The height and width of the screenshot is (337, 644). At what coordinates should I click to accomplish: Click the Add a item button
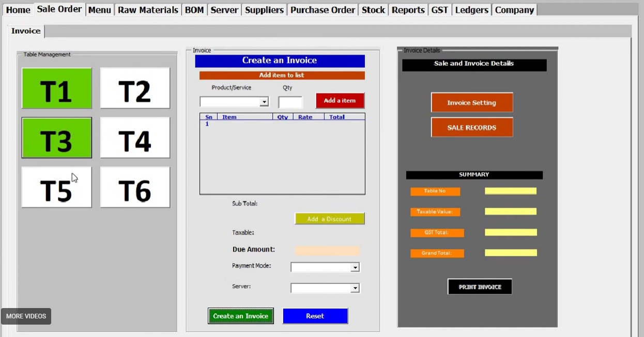click(x=340, y=100)
